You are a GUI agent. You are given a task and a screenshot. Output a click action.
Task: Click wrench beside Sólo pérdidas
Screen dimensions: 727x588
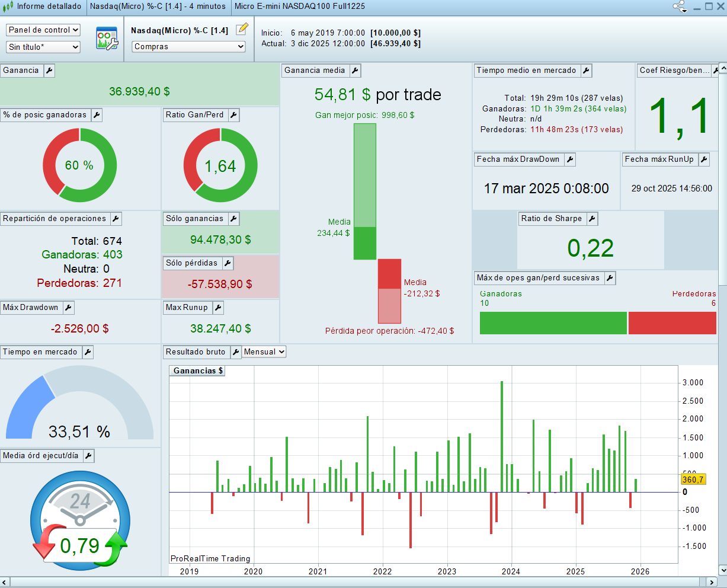pyautogui.click(x=228, y=263)
